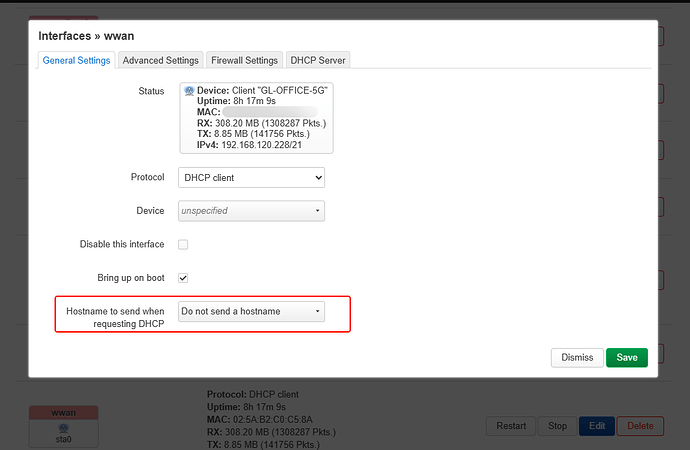Delete the wwan interface

click(x=640, y=426)
